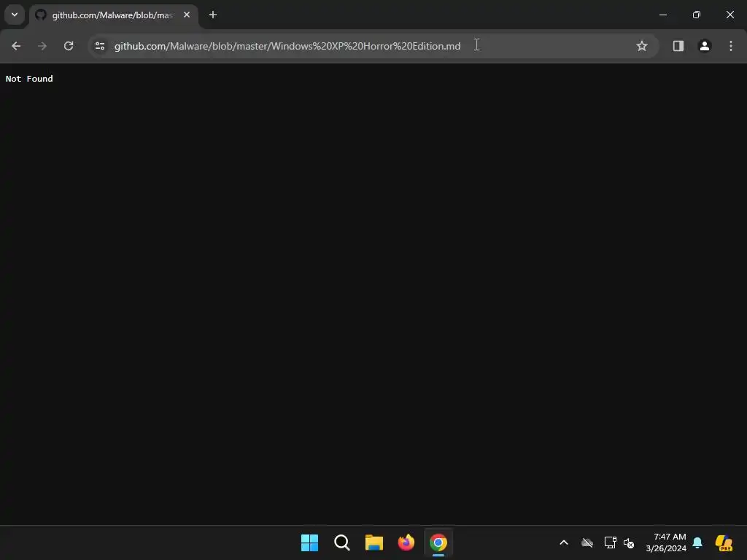
Task: Open taskbar Search
Action: click(x=342, y=542)
